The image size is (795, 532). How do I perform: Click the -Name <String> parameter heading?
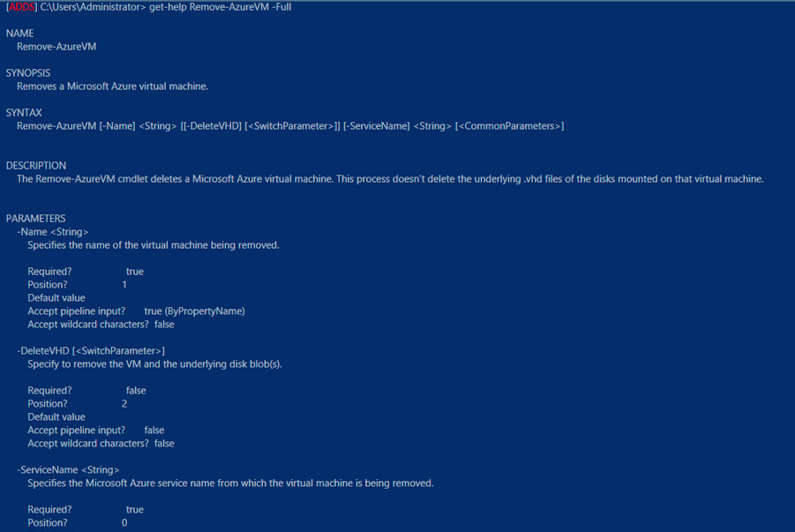point(53,232)
